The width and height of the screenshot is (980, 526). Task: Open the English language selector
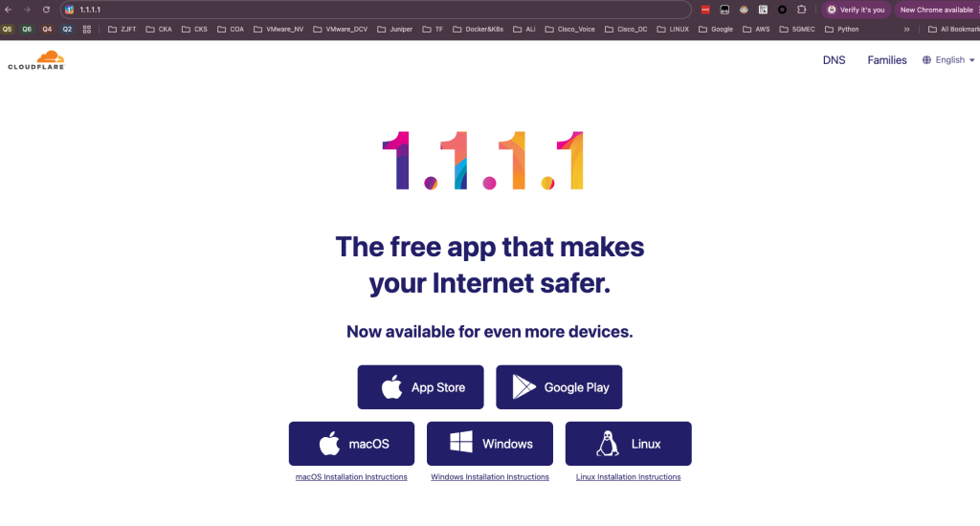(x=948, y=60)
